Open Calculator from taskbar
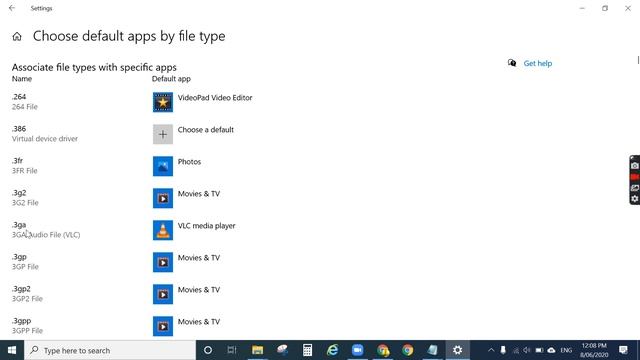The width and height of the screenshot is (640, 360). (307, 350)
